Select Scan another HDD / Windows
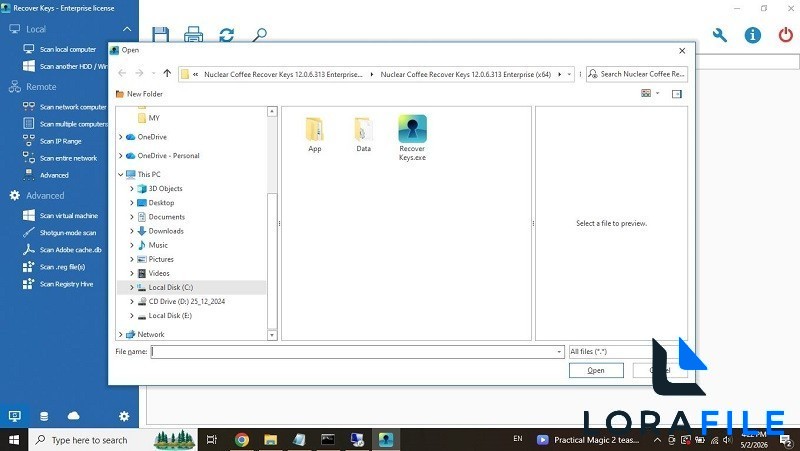 [65, 66]
